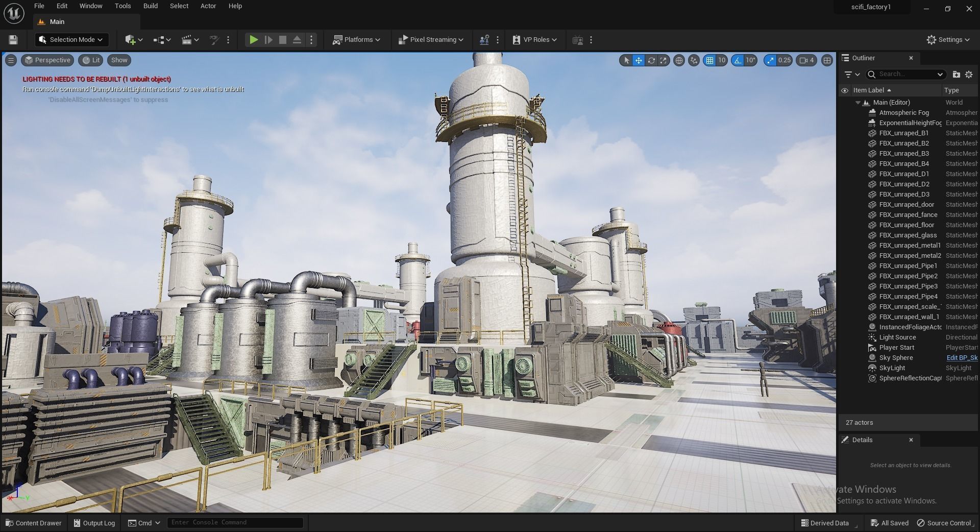The width and height of the screenshot is (980, 532).
Task: Select Atmospheric Fog in Outliner
Action: click(x=909, y=113)
